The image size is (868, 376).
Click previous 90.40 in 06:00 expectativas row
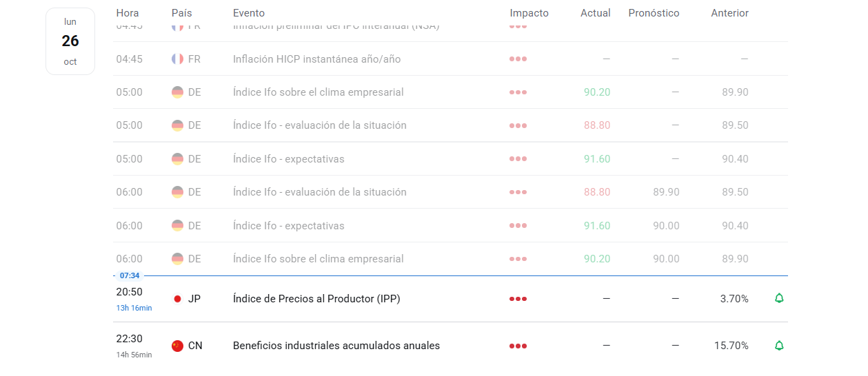[x=735, y=226]
